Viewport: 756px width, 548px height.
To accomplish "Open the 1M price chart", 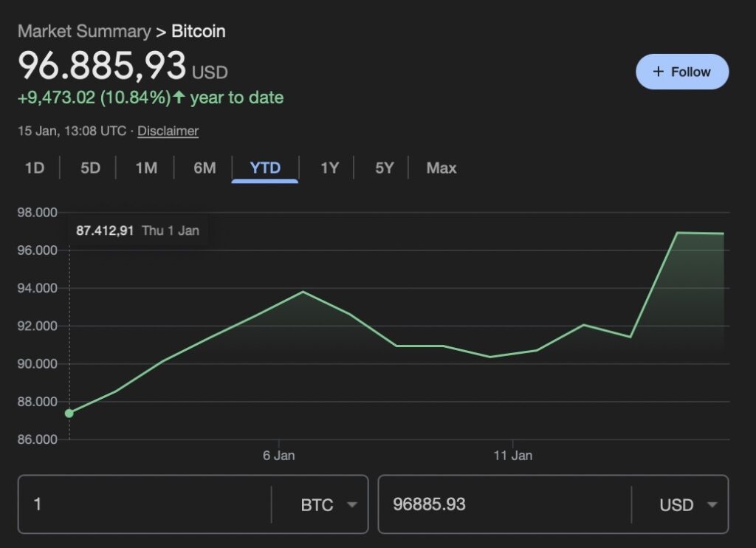I will coord(145,168).
